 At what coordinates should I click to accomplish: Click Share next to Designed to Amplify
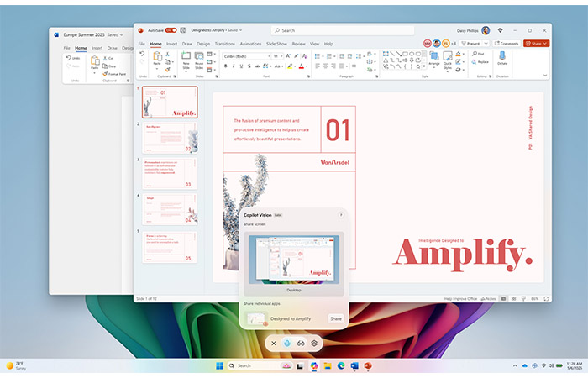[x=336, y=318]
